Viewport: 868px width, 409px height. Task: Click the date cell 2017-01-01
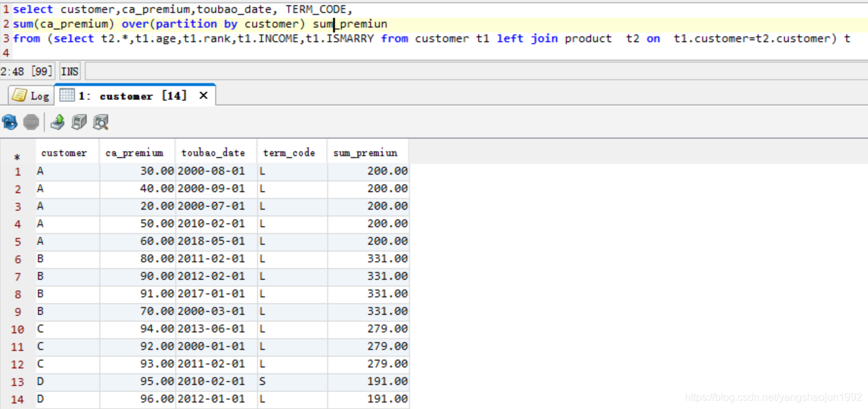click(216, 294)
